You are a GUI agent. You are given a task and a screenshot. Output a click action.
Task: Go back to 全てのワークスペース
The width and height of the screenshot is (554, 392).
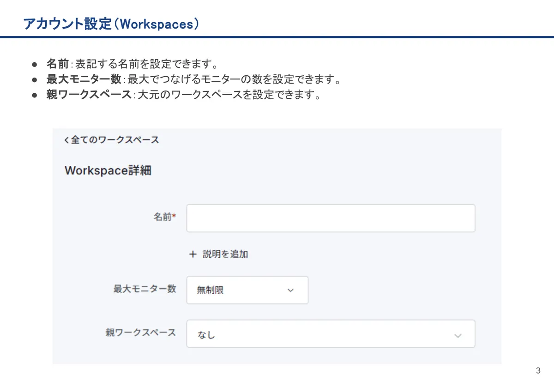click(x=111, y=140)
